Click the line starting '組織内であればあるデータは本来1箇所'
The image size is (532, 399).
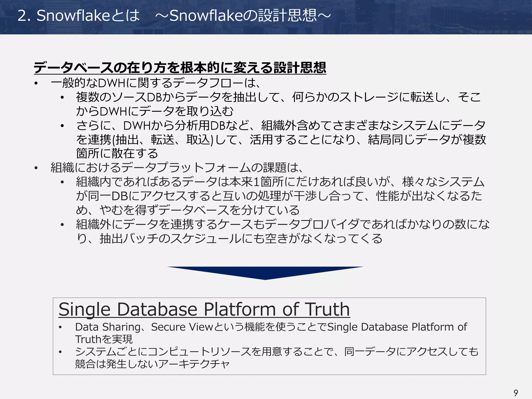click(x=280, y=182)
